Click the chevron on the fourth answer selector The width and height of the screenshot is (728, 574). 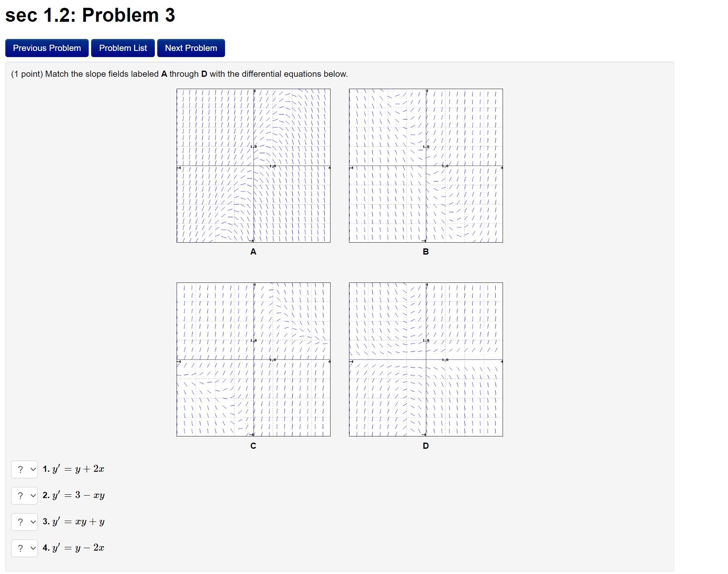33,548
